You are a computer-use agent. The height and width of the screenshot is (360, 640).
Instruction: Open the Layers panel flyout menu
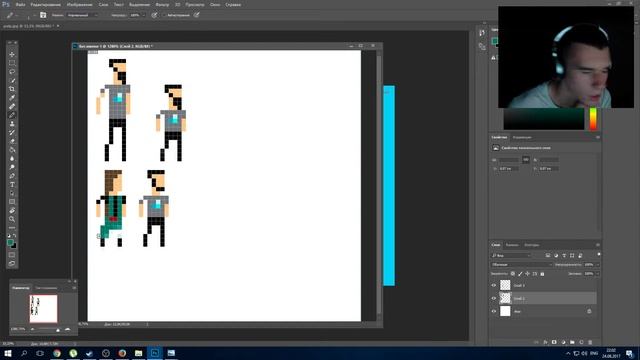coord(598,245)
